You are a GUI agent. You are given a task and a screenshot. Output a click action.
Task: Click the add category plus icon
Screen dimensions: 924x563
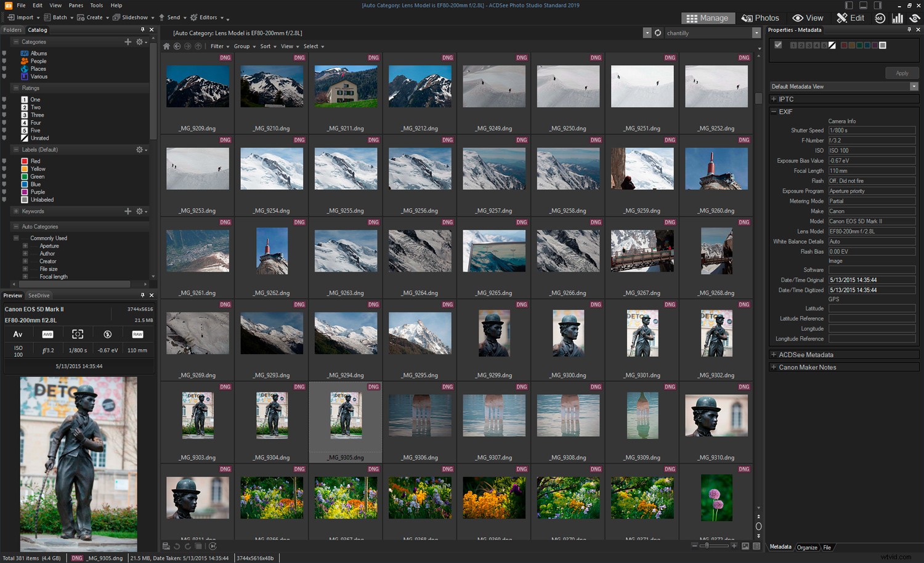pos(128,42)
